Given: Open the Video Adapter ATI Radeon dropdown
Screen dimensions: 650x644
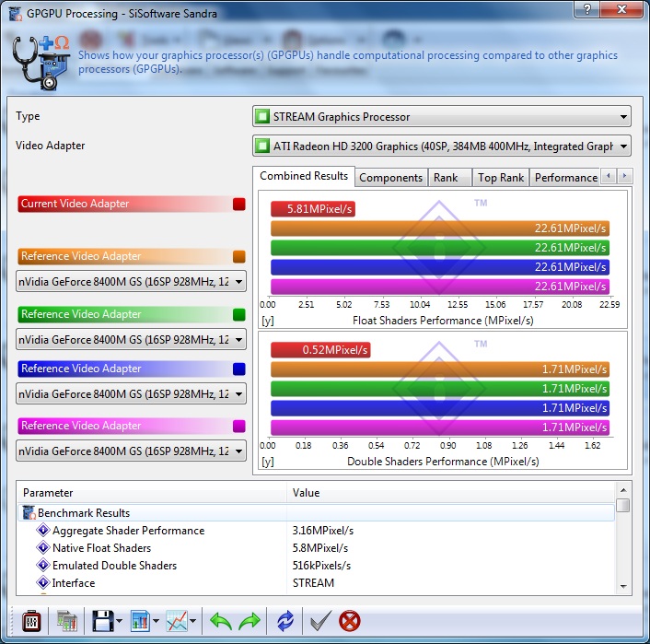Looking at the screenshot, I should click(442, 146).
